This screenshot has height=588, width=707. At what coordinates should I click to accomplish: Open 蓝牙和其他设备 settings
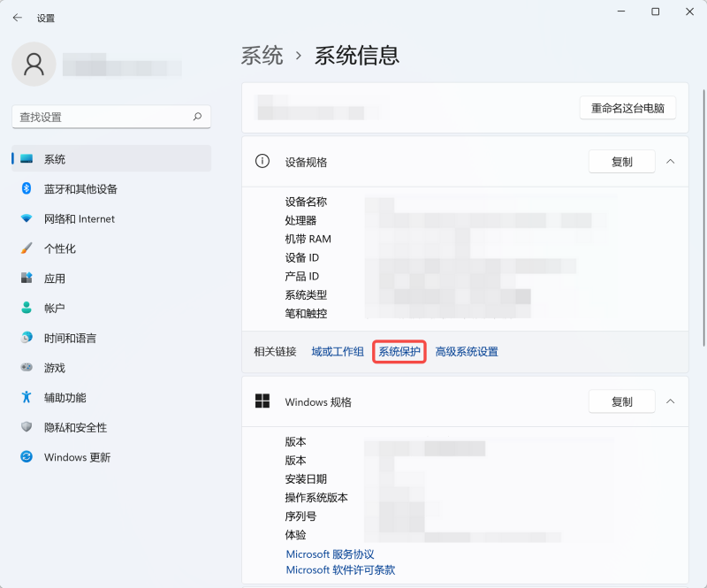pos(111,188)
